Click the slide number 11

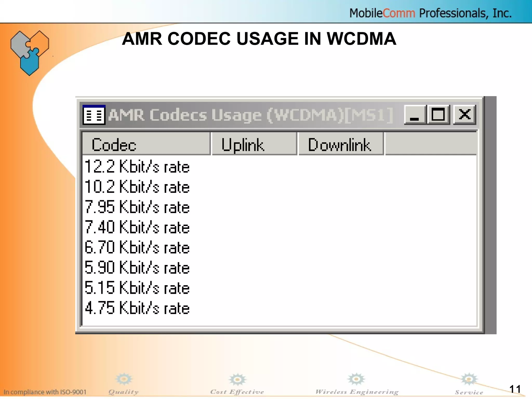(x=515, y=389)
